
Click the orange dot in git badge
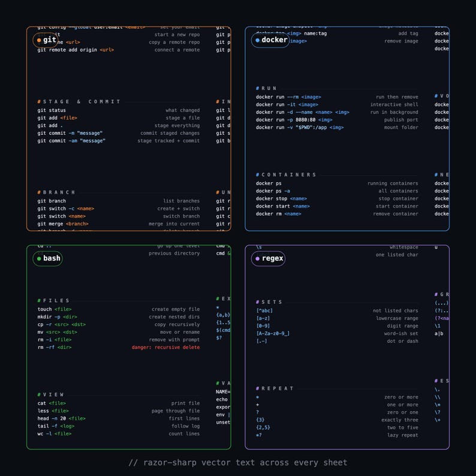tap(39, 40)
